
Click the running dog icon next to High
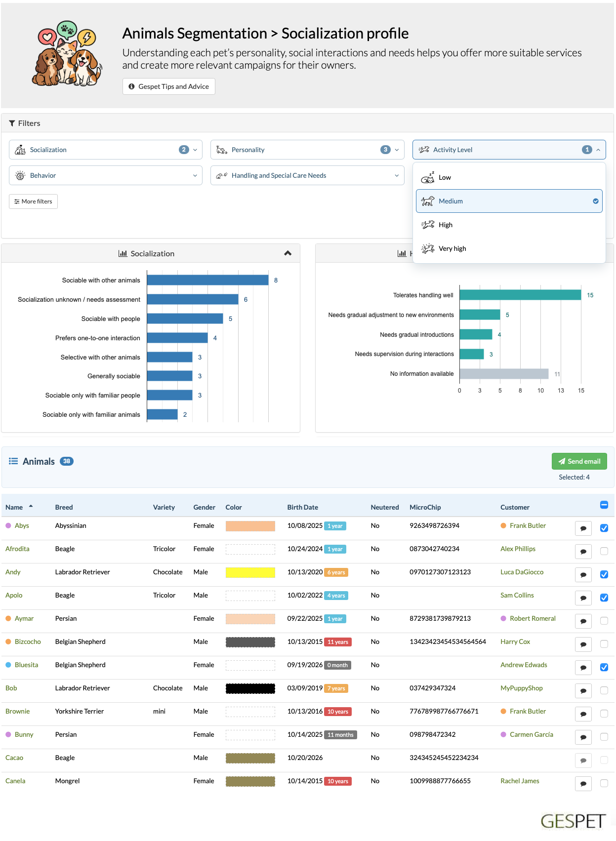point(428,225)
